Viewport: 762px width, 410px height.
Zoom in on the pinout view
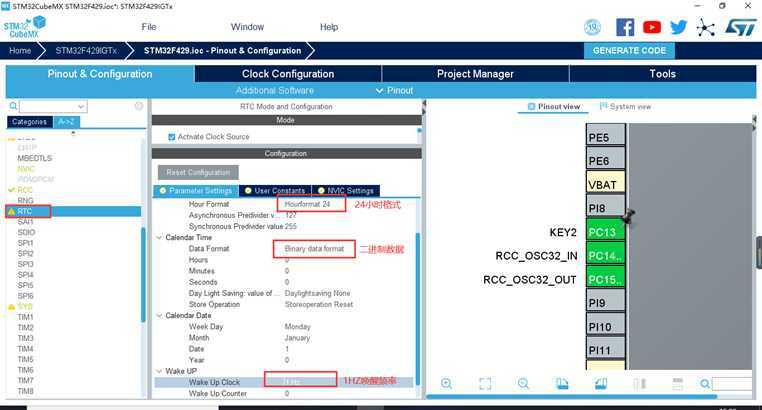pyautogui.click(x=446, y=384)
